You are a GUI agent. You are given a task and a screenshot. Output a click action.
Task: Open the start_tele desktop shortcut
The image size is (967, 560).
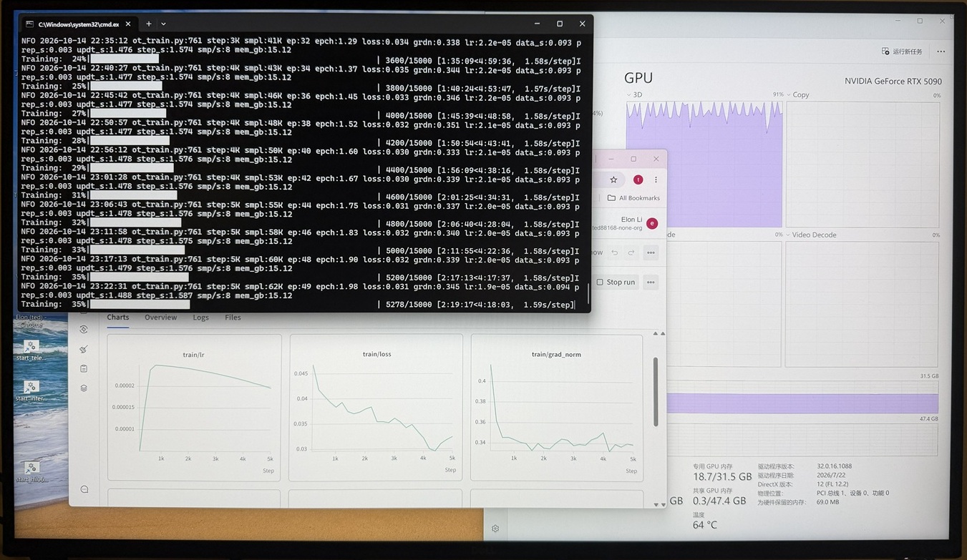(31, 351)
